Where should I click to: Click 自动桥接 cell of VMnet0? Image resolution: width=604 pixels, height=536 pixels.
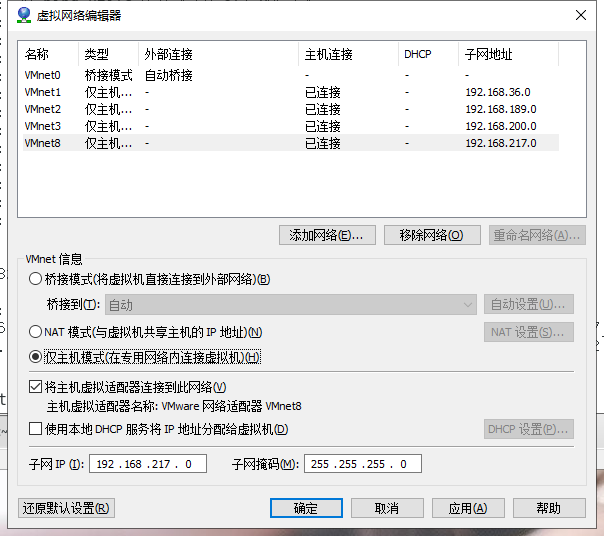tap(169, 75)
